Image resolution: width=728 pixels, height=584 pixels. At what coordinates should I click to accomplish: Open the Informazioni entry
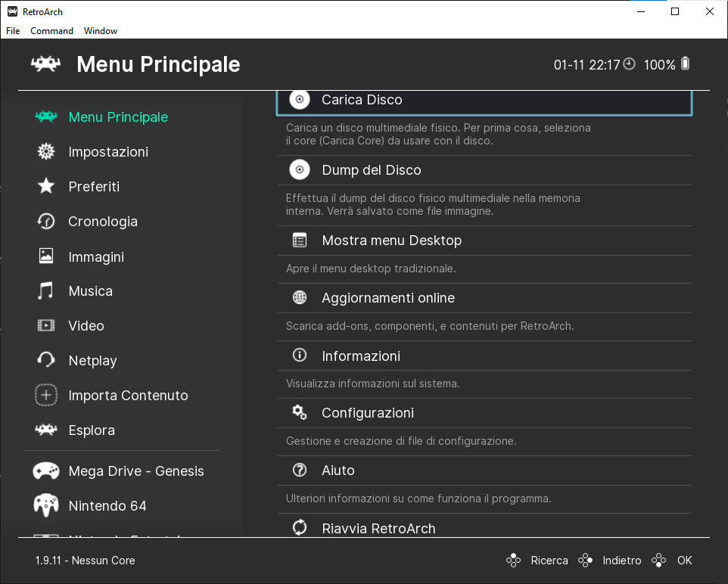click(x=484, y=356)
